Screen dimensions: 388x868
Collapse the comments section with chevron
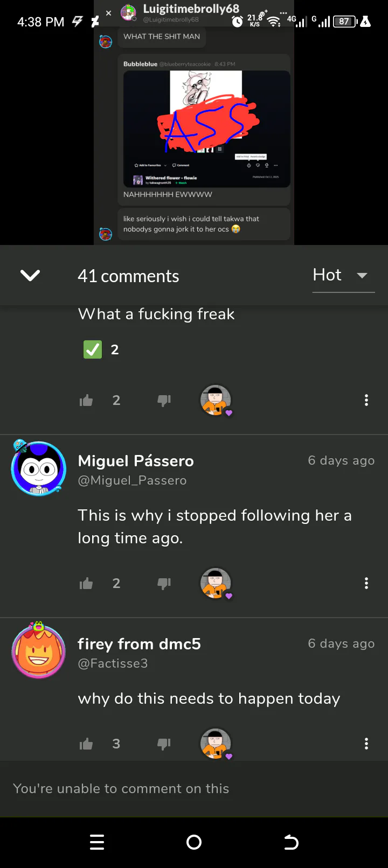30,276
